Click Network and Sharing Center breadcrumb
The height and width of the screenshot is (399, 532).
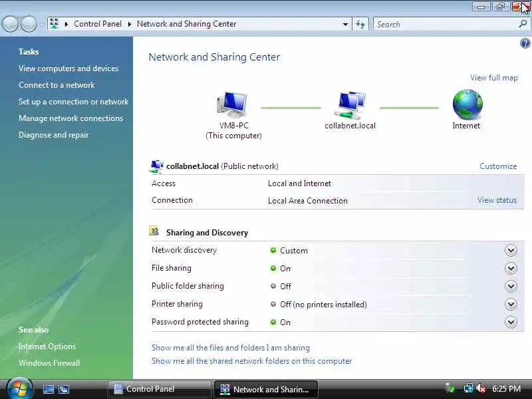tap(187, 24)
